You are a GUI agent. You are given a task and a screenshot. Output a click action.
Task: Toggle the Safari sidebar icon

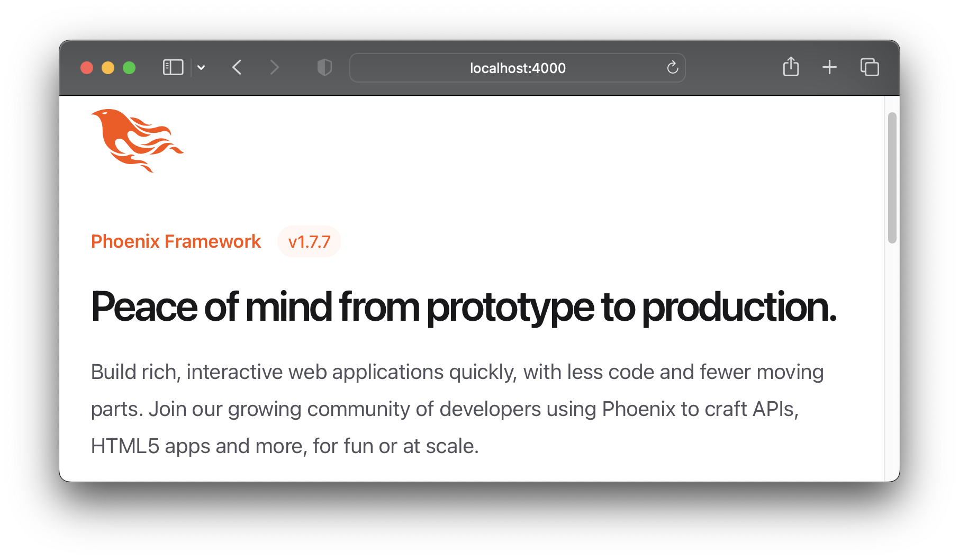click(173, 68)
